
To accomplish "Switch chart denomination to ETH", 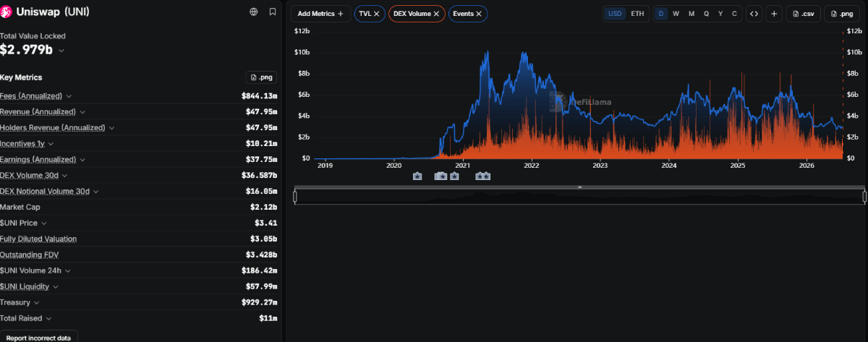I will coord(637,14).
